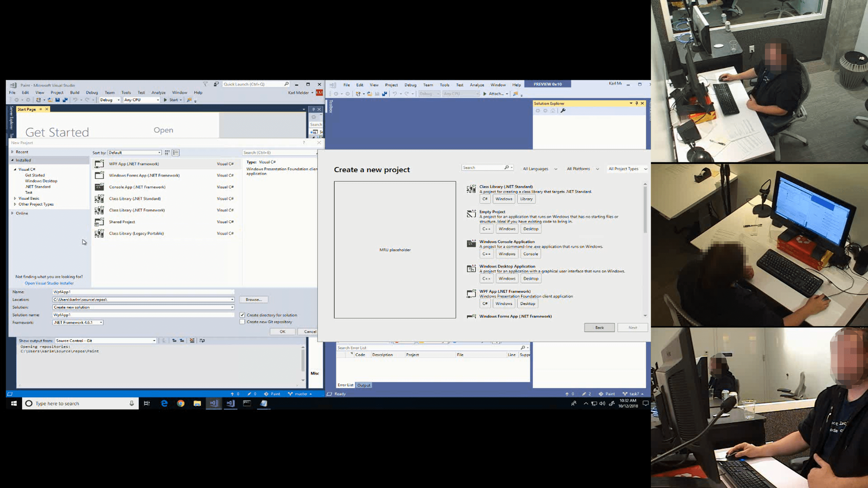Image resolution: width=868 pixels, height=488 pixels.
Task: Open Google Chrome from the taskbar
Action: (181, 403)
